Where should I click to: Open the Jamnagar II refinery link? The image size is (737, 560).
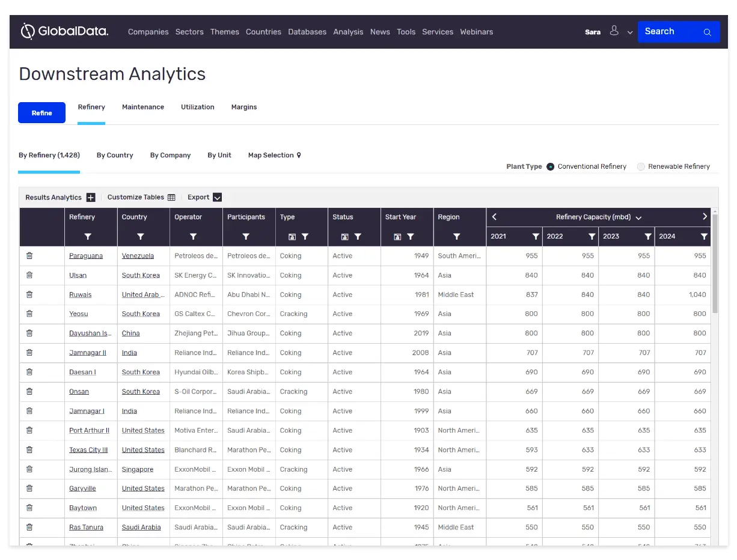click(x=88, y=353)
